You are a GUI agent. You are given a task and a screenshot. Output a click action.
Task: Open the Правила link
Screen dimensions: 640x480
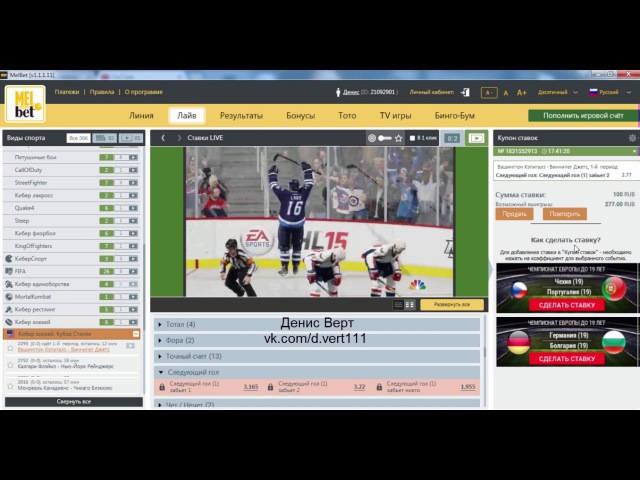pyautogui.click(x=102, y=92)
